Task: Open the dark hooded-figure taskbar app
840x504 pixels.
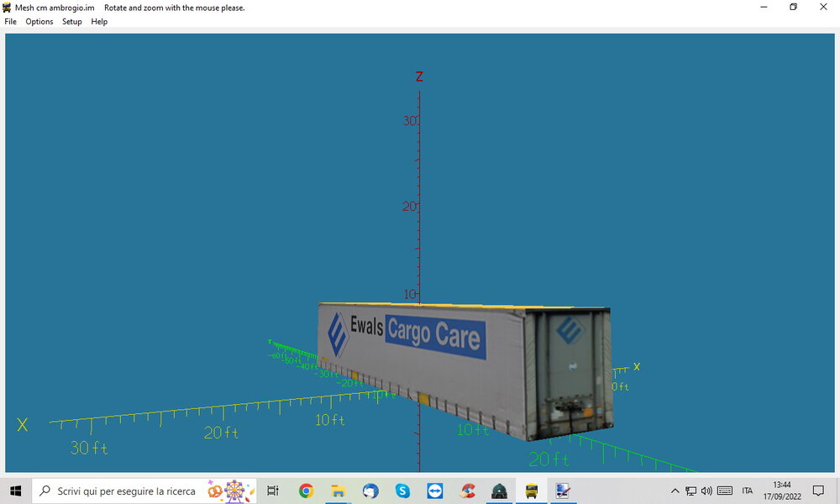Action: [499, 491]
